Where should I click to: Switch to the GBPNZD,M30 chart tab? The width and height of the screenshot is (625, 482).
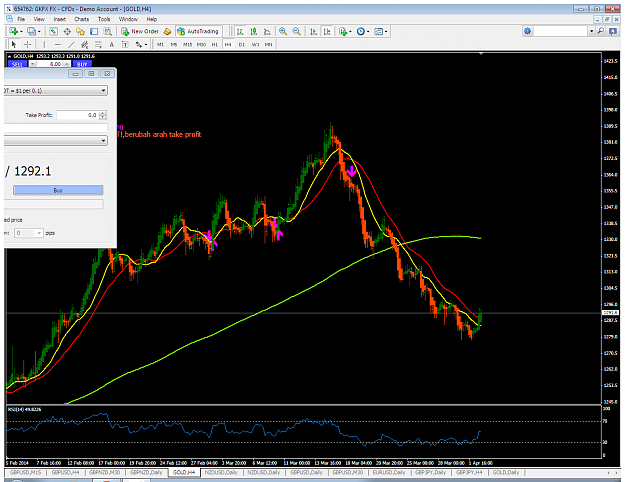pyautogui.click(x=104, y=472)
